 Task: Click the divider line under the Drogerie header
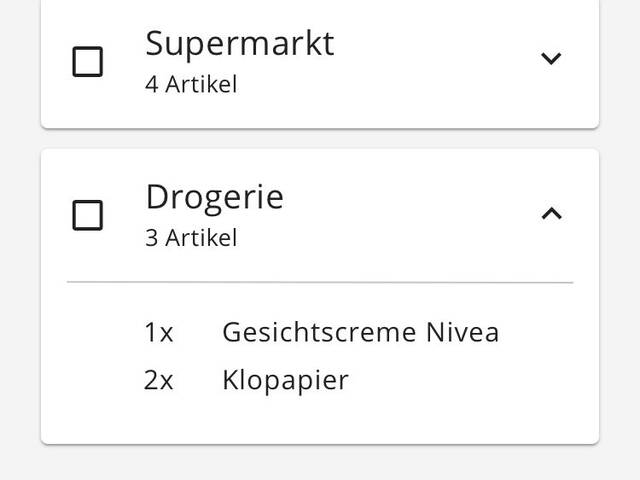pos(320,283)
